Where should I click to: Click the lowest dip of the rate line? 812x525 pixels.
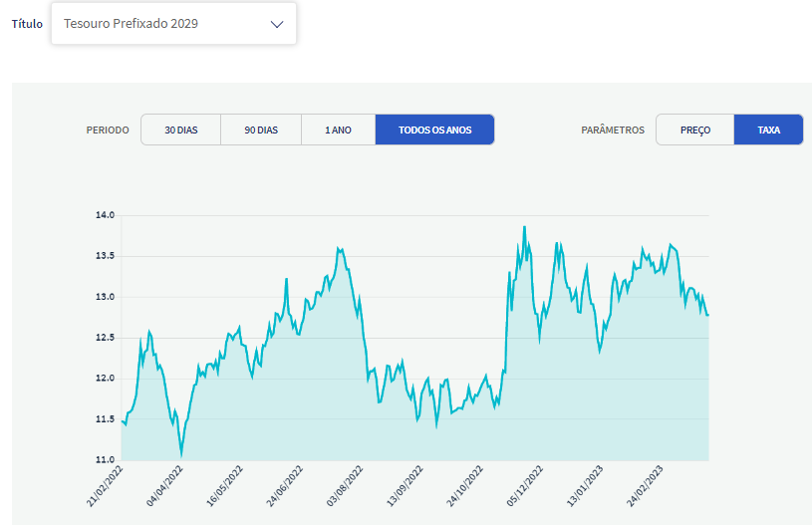[x=181, y=456]
